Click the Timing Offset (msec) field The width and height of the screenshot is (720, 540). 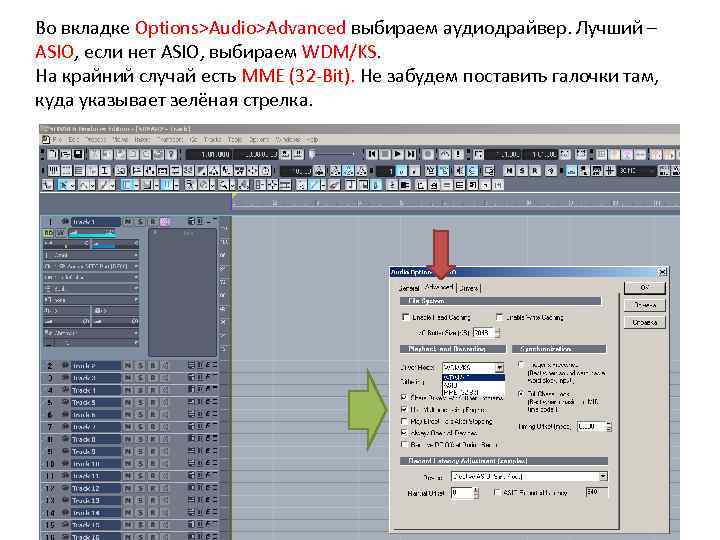coord(591,427)
